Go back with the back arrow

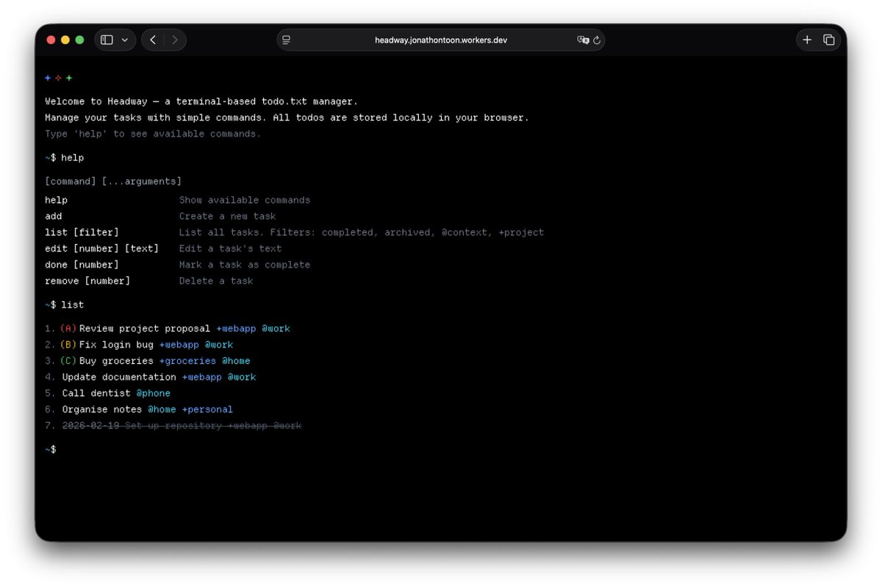point(153,40)
